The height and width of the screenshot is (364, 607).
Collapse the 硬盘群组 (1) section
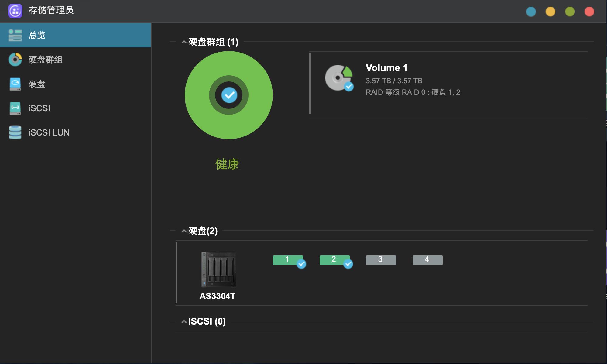tap(183, 42)
